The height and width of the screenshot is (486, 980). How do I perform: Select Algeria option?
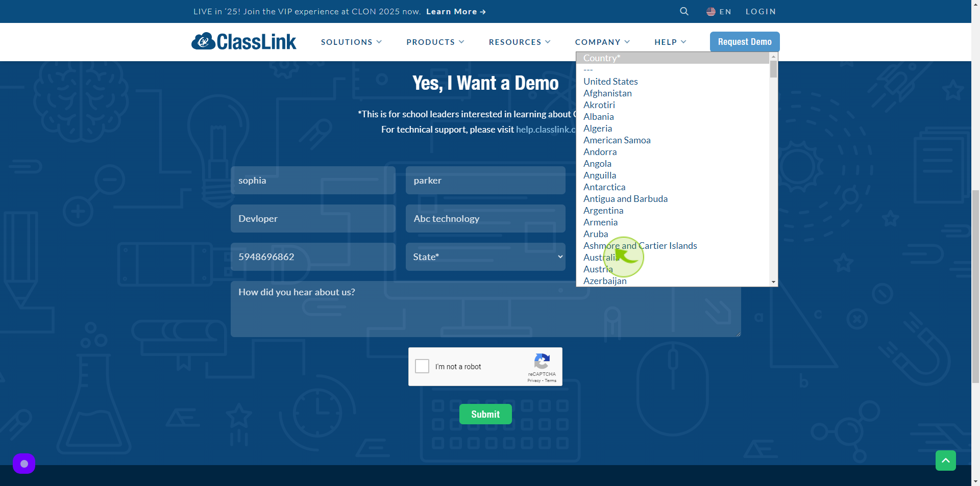pyautogui.click(x=673, y=129)
